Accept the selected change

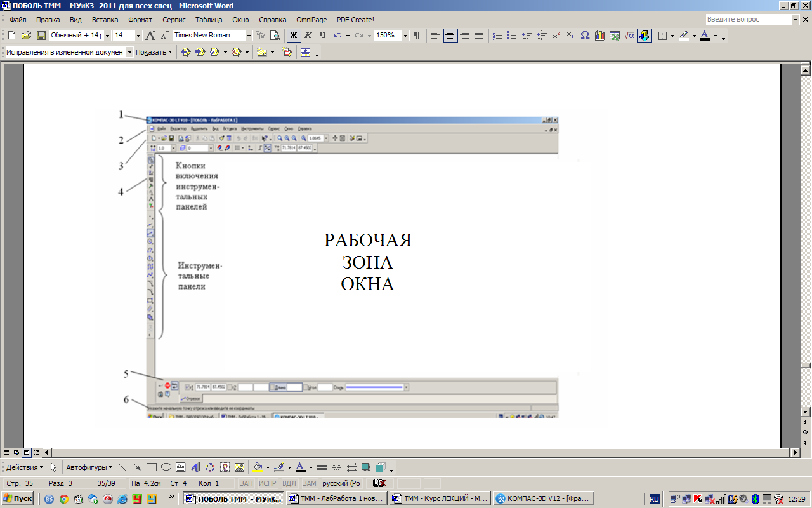214,52
